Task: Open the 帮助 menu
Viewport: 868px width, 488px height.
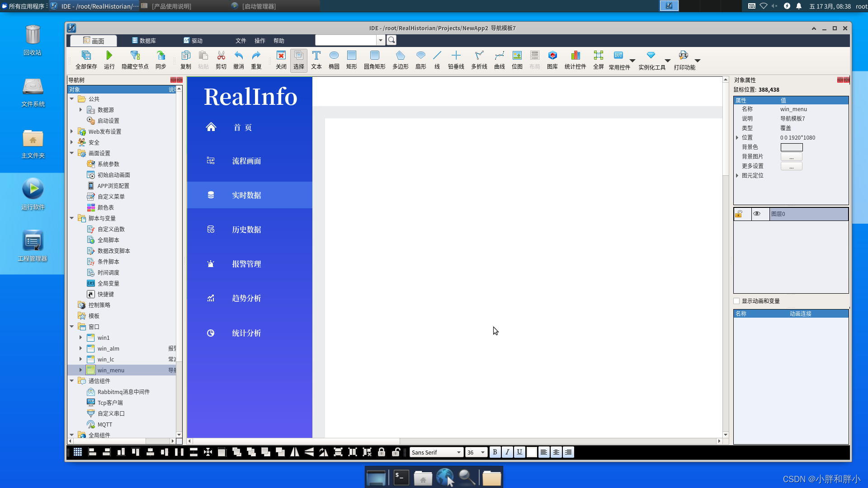Action: [278, 41]
